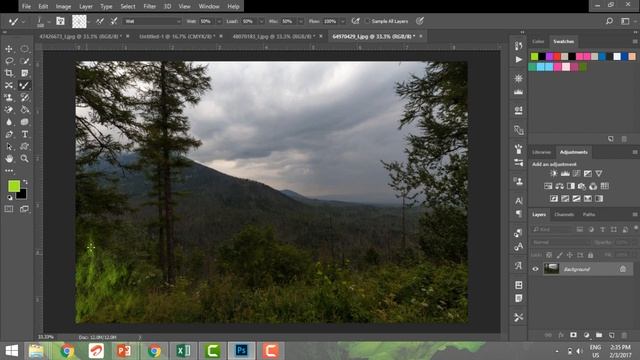The image size is (640, 360).
Task: Click the green foreground color swatch
Action: click(x=13, y=186)
